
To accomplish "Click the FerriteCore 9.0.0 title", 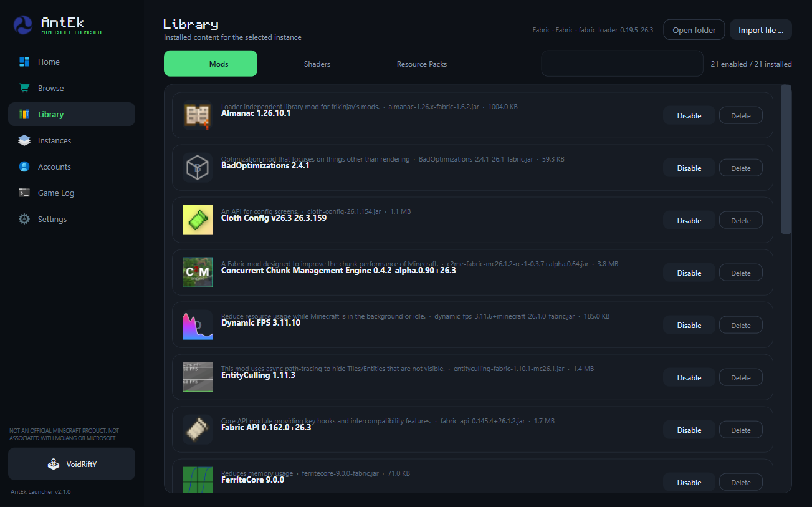I will pos(253,480).
